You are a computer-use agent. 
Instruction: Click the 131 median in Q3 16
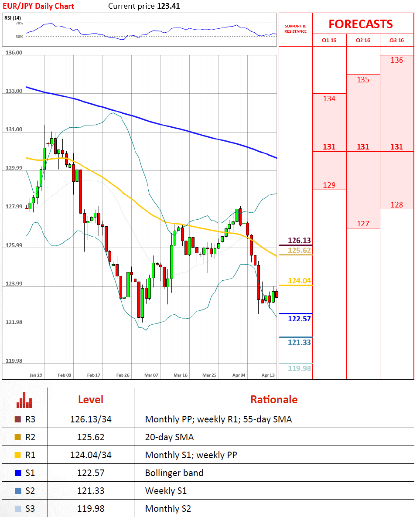(x=396, y=147)
